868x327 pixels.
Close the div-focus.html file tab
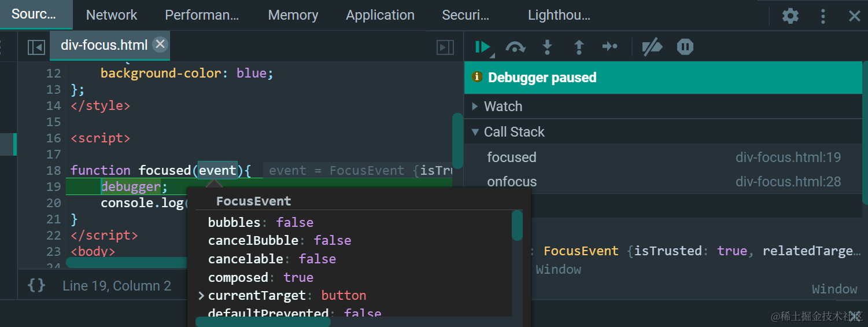click(160, 44)
